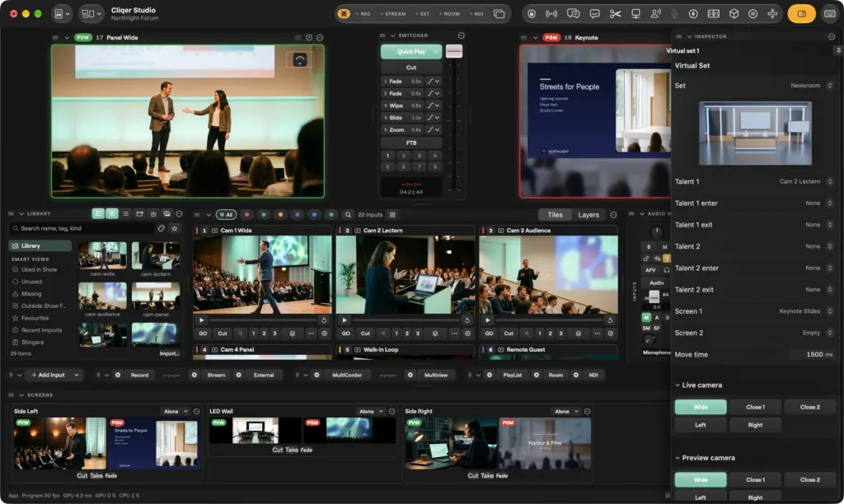Collapse the Live camera section
This screenshot has width=844, height=504.
tap(678, 385)
